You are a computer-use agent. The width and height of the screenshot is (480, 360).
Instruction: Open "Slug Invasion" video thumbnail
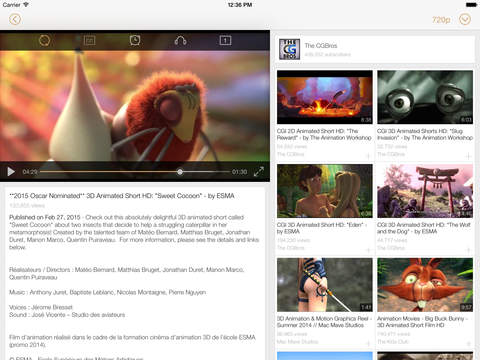(425, 97)
